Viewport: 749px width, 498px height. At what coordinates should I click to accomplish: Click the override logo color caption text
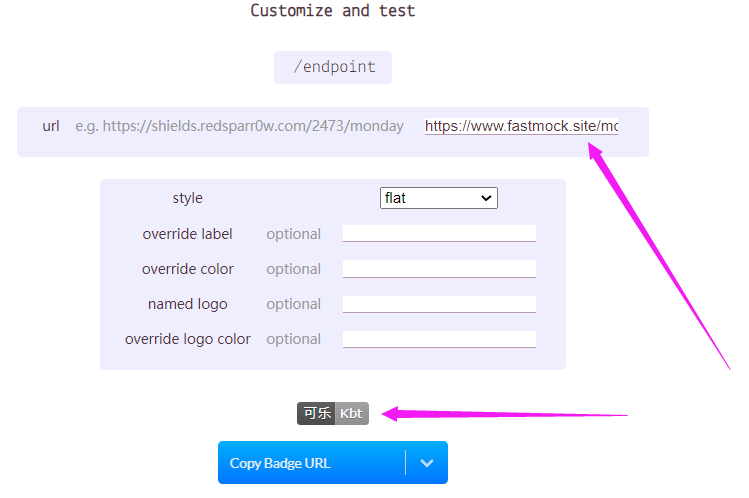coord(187,339)
